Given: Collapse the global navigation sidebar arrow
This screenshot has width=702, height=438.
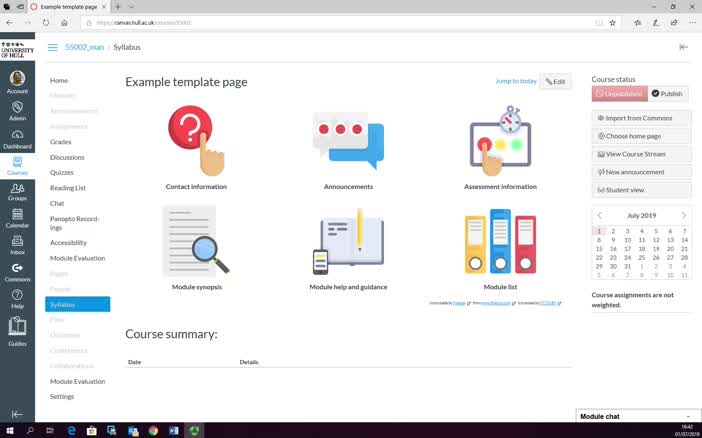Looking at the screenshot, I should coord(17,414).
